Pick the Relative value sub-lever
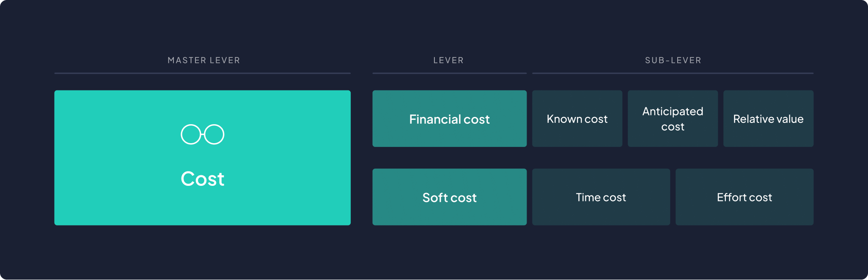Viewport: 868px width, 280px height. click(x=768, y=119)
